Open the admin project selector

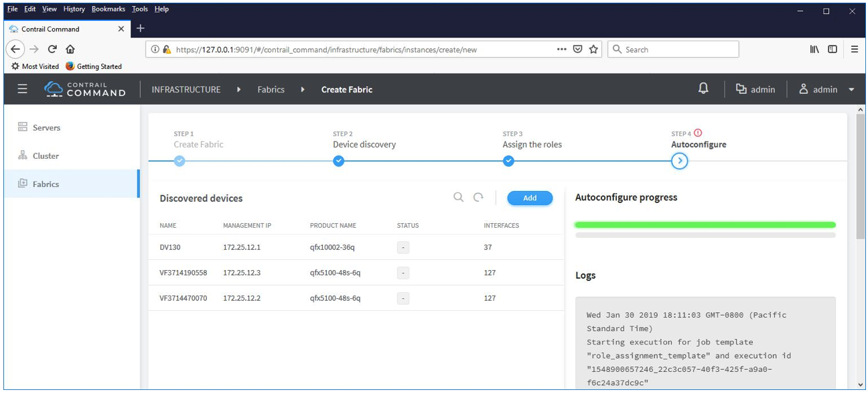click(755, 89)
